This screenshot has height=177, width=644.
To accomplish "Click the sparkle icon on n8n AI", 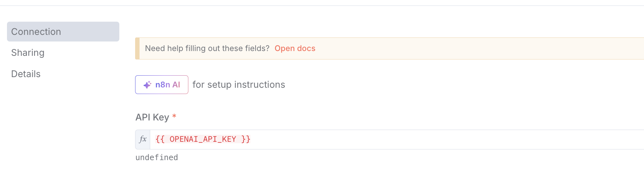I will click(147, 85).
